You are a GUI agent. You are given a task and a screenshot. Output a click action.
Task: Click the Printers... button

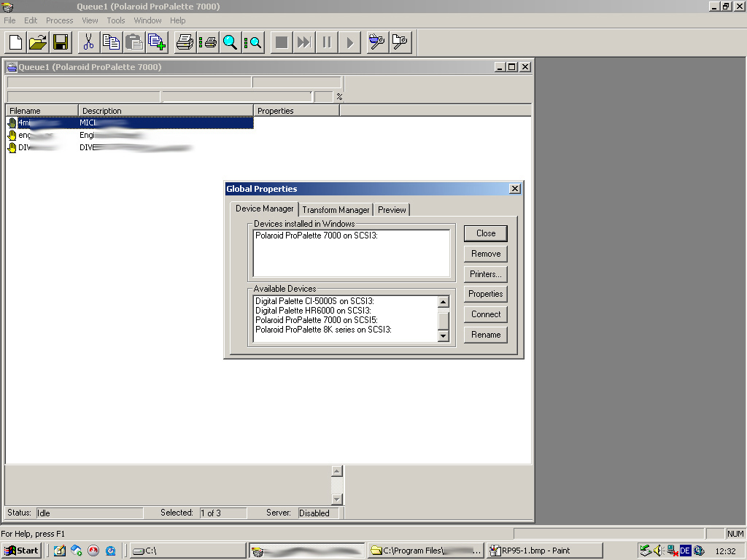[x=485, y=274]
